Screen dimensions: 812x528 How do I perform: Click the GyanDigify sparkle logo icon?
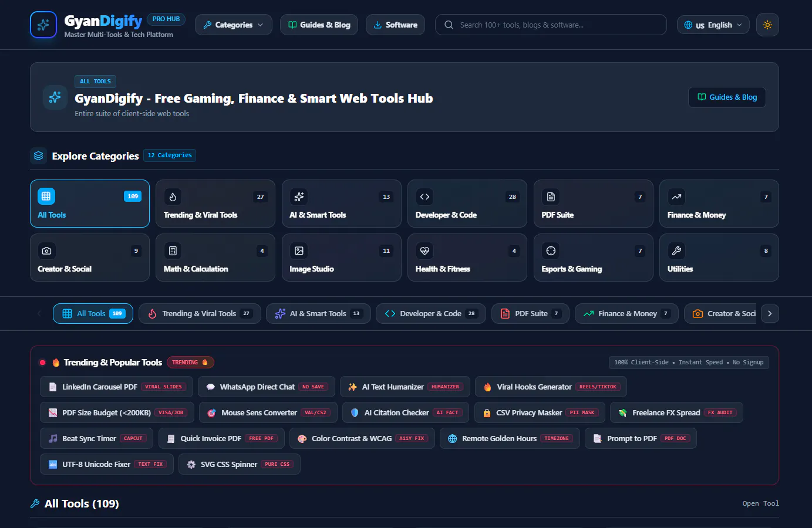click(x=43, y=25)
